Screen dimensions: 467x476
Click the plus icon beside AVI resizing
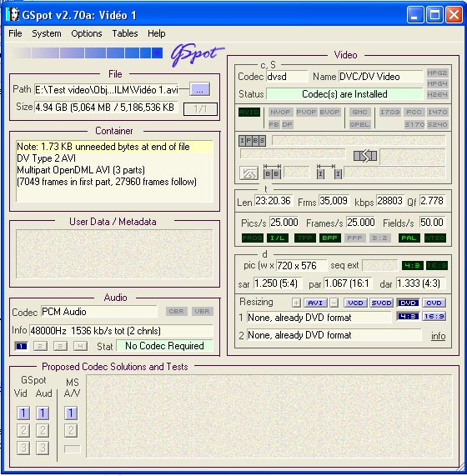point(296,303)
